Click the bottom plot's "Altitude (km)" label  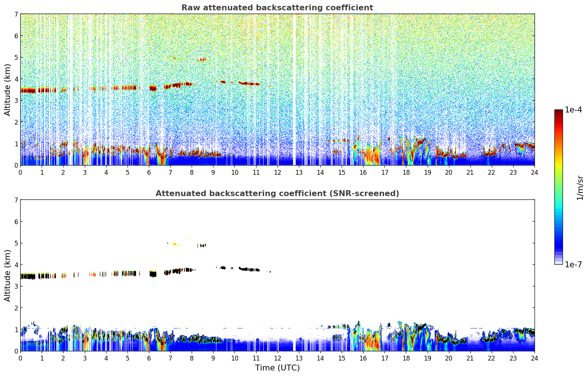8,275
